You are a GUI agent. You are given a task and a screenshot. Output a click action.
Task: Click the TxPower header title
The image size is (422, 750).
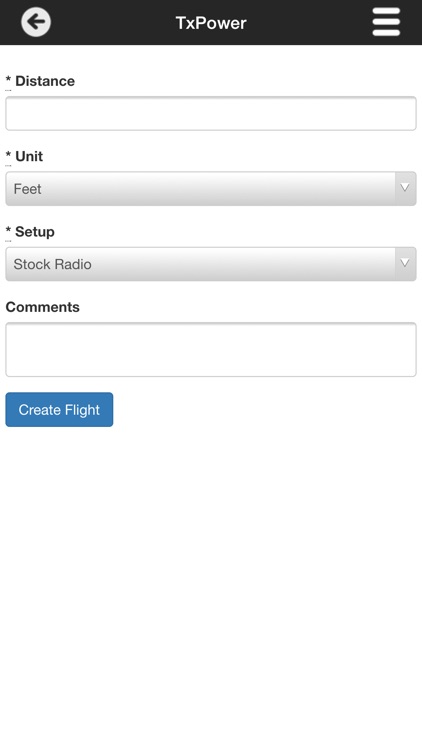211,22
